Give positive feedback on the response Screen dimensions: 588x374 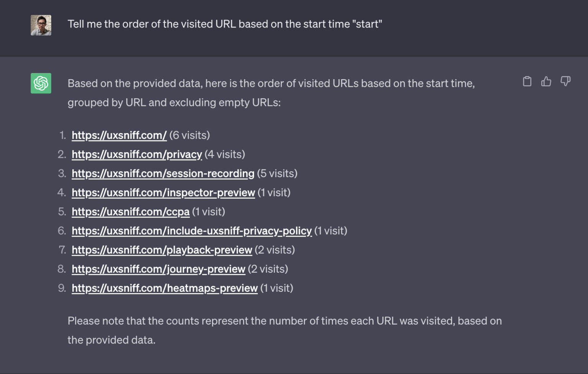point(546,81)
